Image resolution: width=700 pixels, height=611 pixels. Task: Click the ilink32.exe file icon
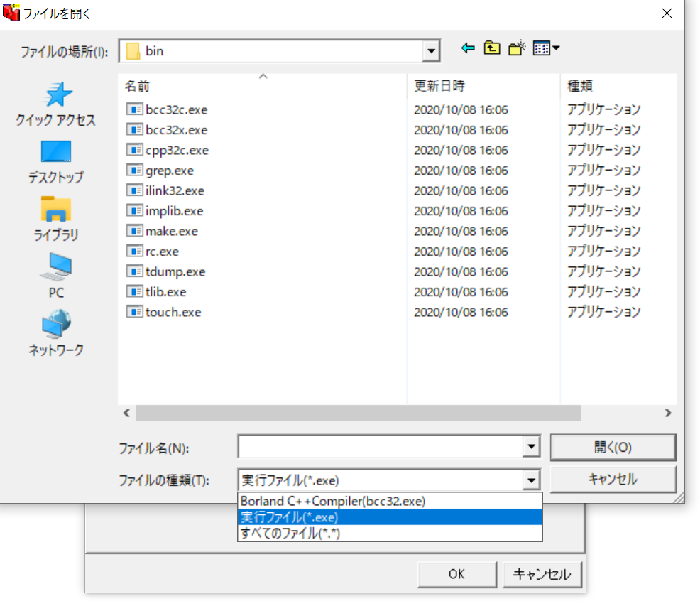[x=134, y=190]
